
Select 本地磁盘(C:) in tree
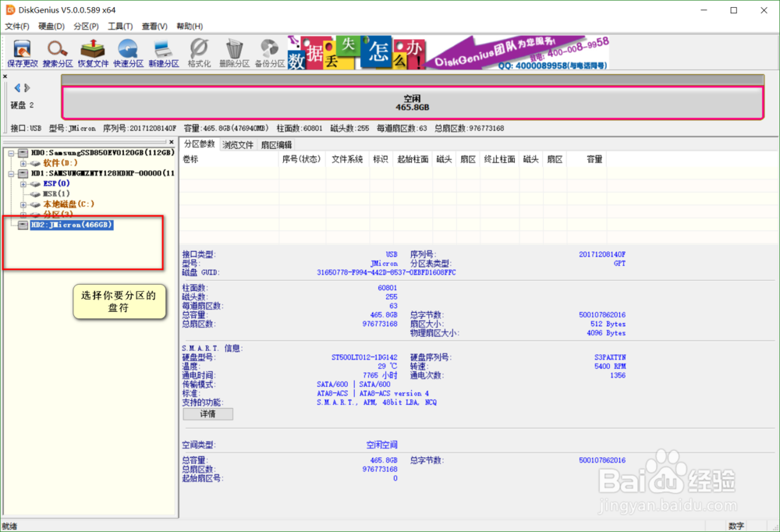click(69, 204)
